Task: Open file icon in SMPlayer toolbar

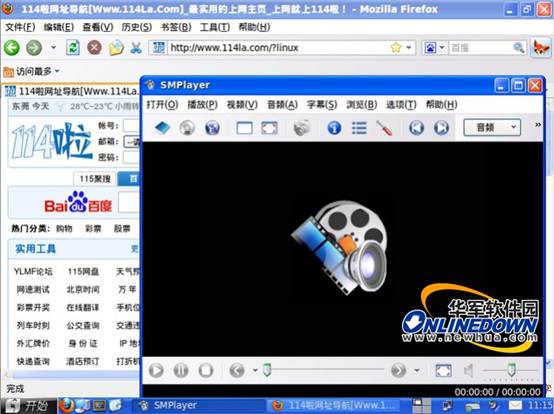Action: coord(162,128)
